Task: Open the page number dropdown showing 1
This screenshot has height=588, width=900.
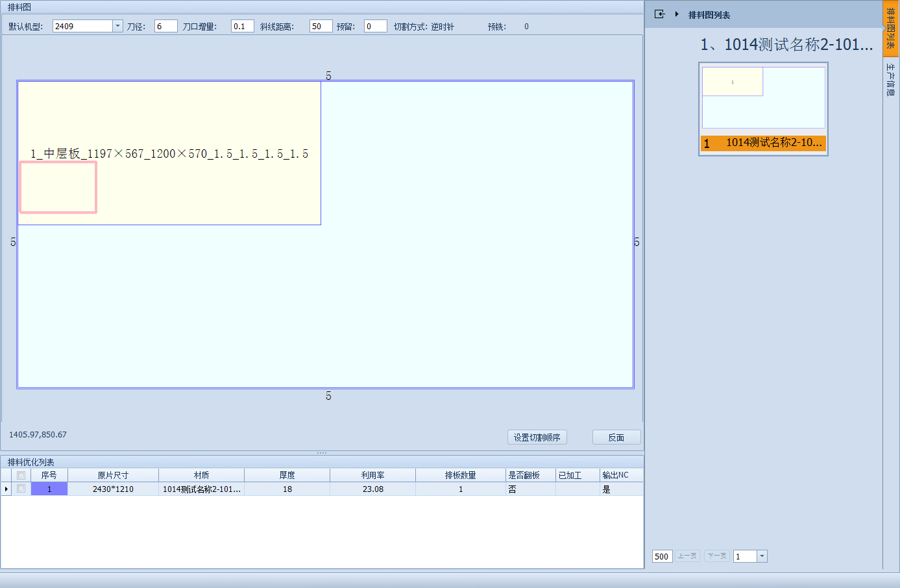Action: (x=762, y=556)
